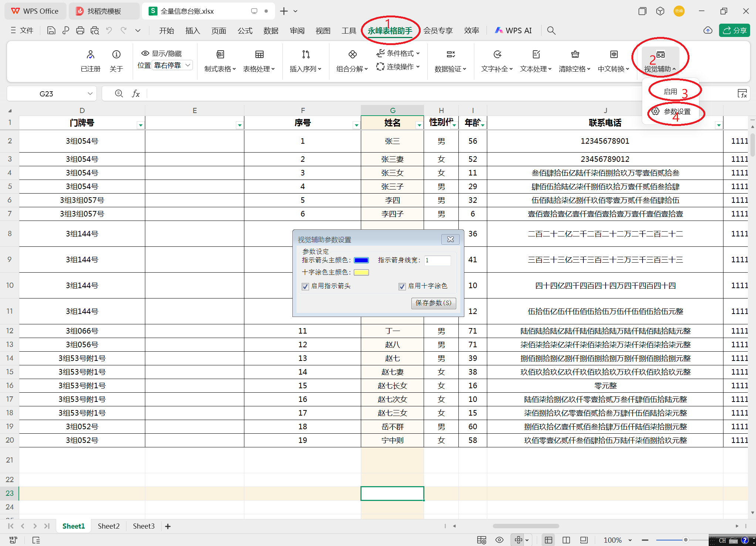Click the blue 指示箭头主颜色 color swatch
Screen dimensions: 756x546
pyautogui.click(x=361, y=260)
